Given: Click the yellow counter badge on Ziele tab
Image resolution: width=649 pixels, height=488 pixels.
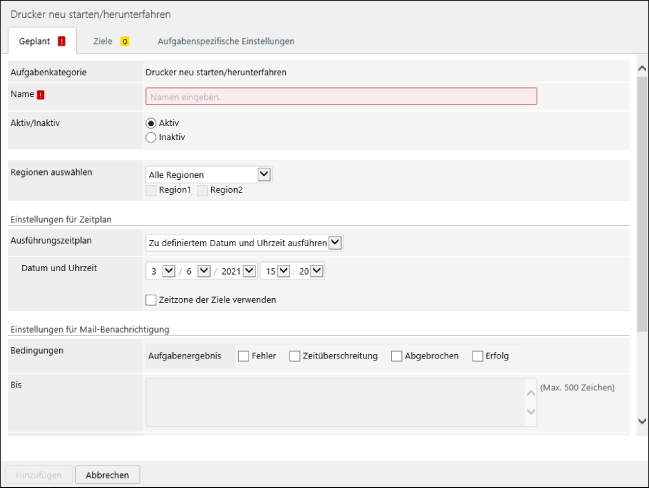Looking at the screenshot, I should (125, 41).
